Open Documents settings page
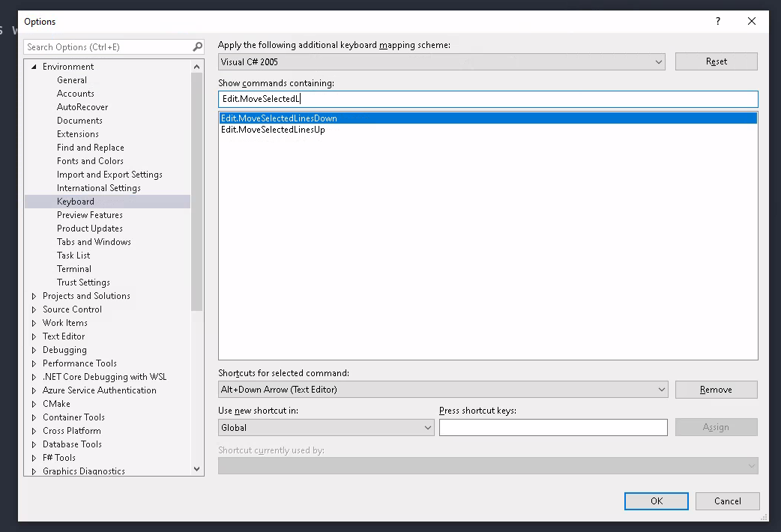 (x=79, y=120)
